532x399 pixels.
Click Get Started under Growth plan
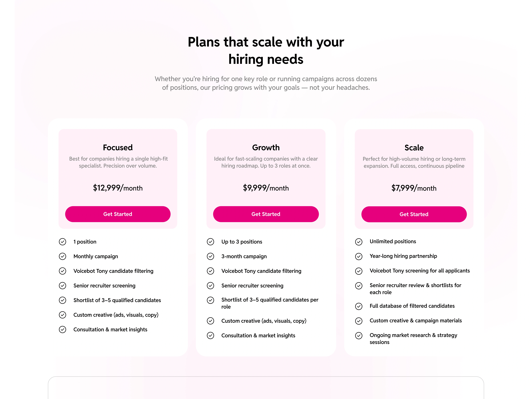pos(266,214)
